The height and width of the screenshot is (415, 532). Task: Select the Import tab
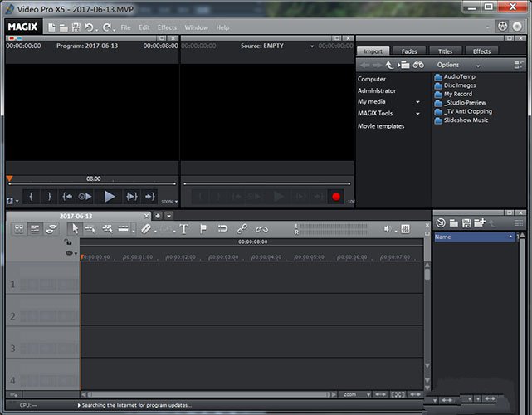point(373,51)
